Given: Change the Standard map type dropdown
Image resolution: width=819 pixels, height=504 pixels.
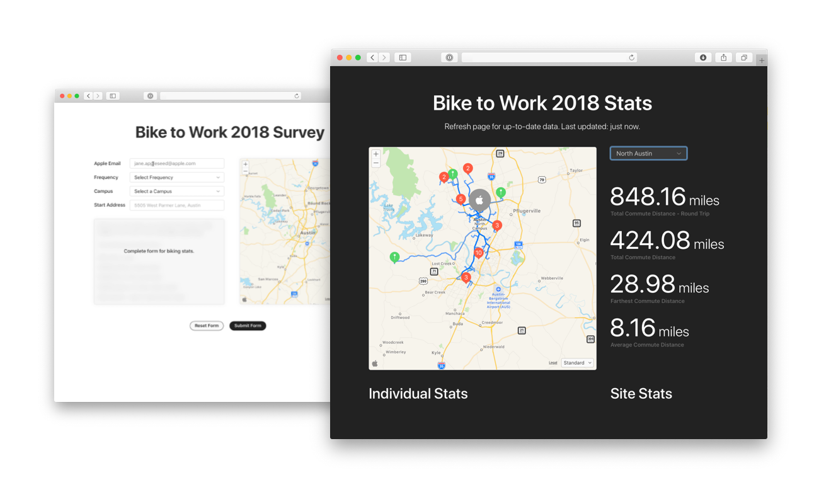Looking at the screenshot, I should 577,363.
